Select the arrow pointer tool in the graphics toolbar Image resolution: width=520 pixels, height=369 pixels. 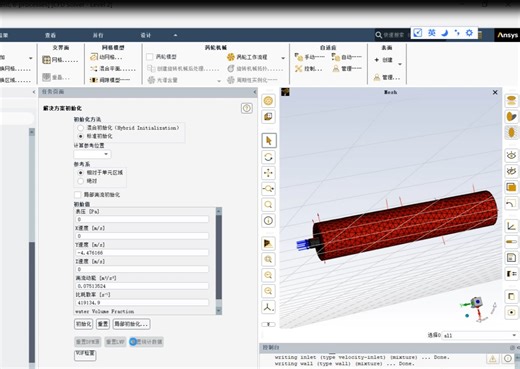269,141
